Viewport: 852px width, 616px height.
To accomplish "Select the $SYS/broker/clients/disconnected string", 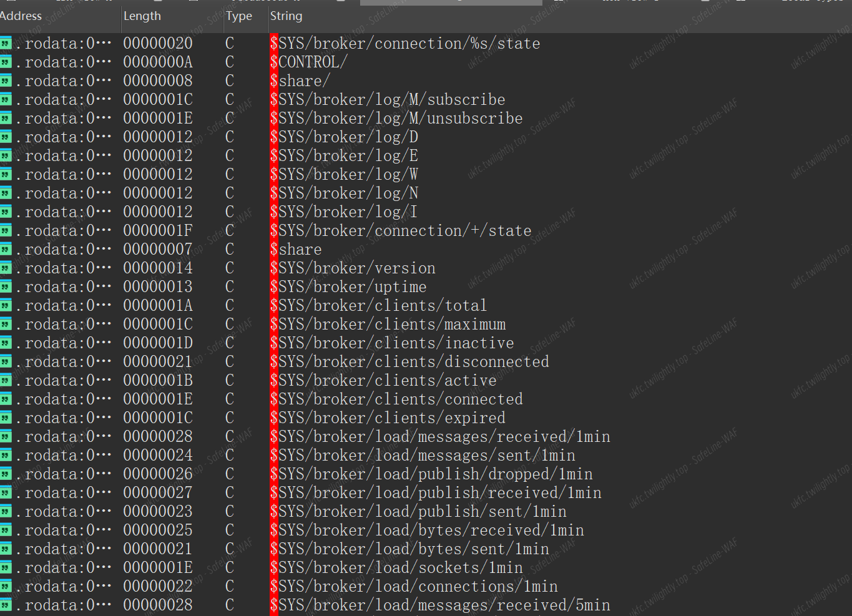I will pos(409,361).
